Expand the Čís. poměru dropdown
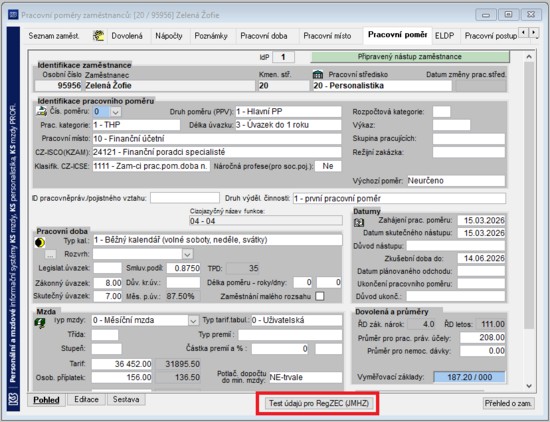Screen dimensions: 550x422 point(115,112)
